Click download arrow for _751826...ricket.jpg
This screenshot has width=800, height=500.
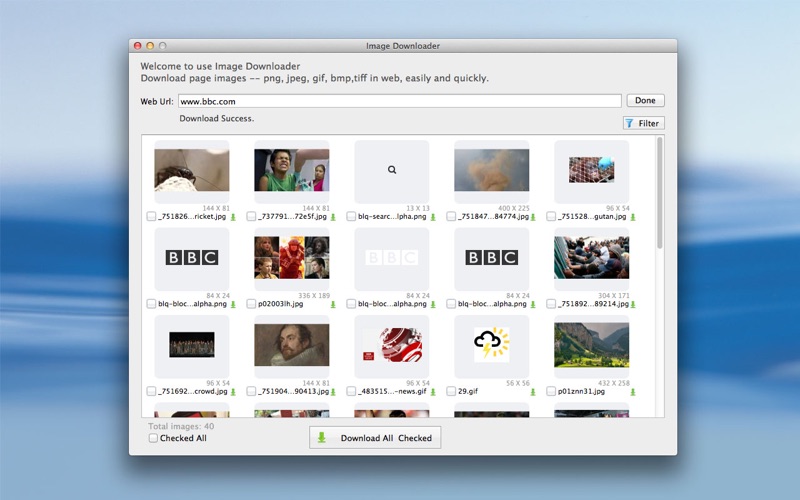233,217
